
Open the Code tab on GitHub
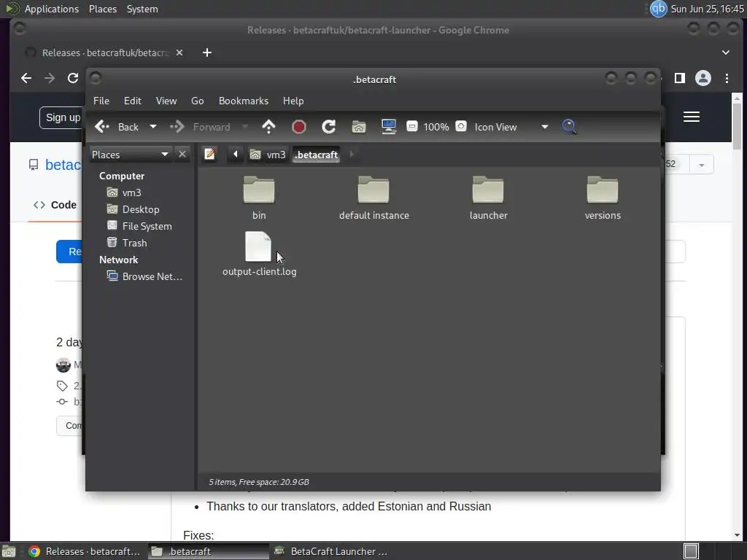tap(55, 205)
